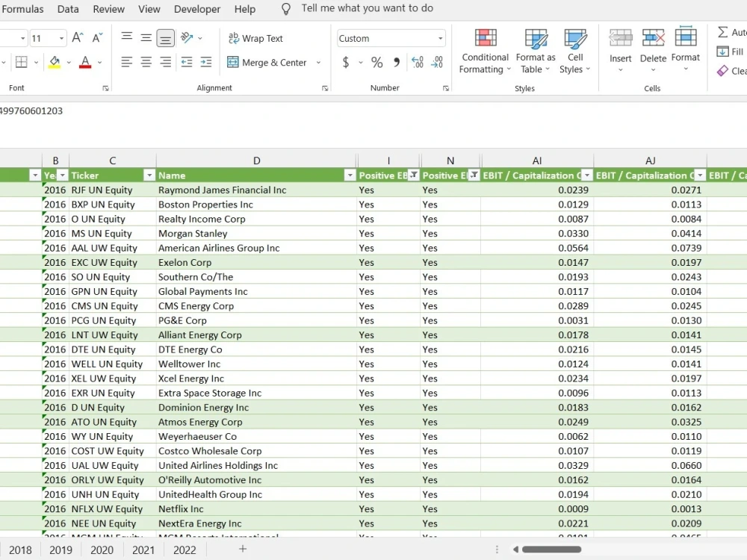747x560 pixels.
Task: Switch to the Data ribbon tab
Action: (68, 9)
